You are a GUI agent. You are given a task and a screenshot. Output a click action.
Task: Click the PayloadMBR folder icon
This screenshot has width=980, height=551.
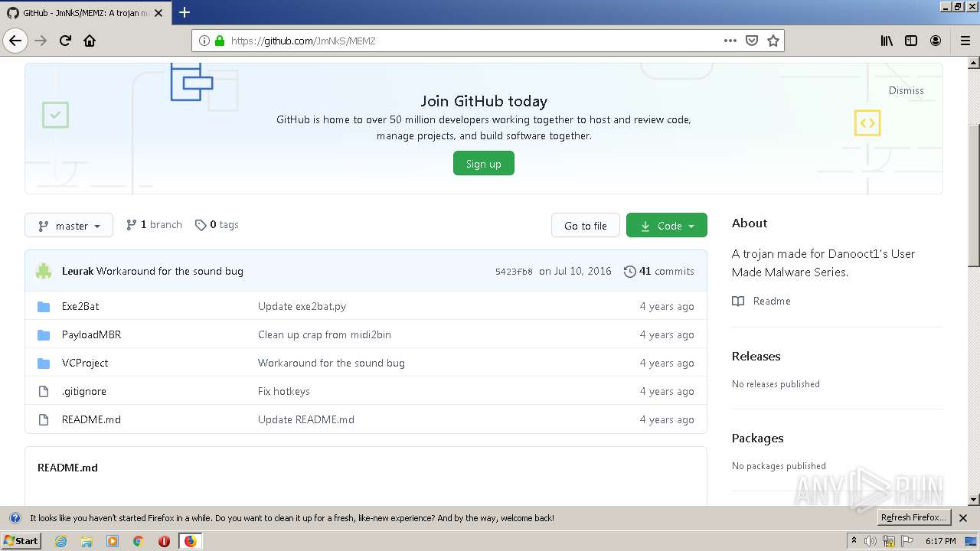pos(44,334)
